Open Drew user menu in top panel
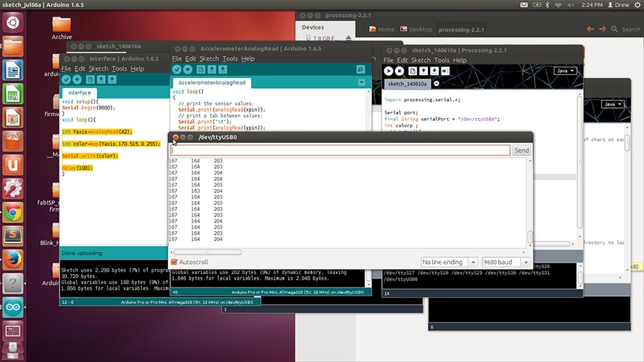 [x=619, y=5]
